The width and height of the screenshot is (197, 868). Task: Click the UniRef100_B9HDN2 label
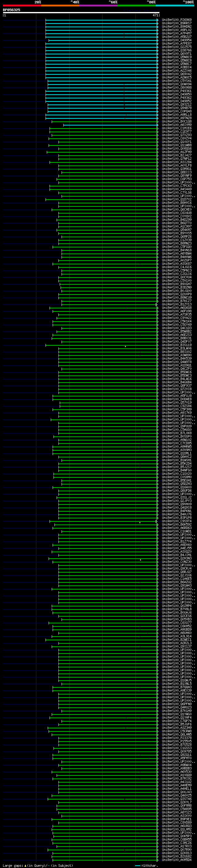coord(176,26)
